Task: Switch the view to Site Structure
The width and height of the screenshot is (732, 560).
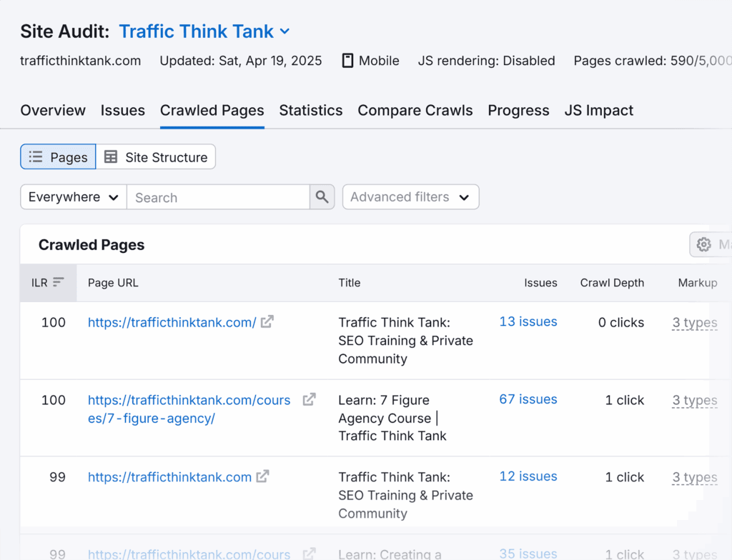Action: [156, 156]
